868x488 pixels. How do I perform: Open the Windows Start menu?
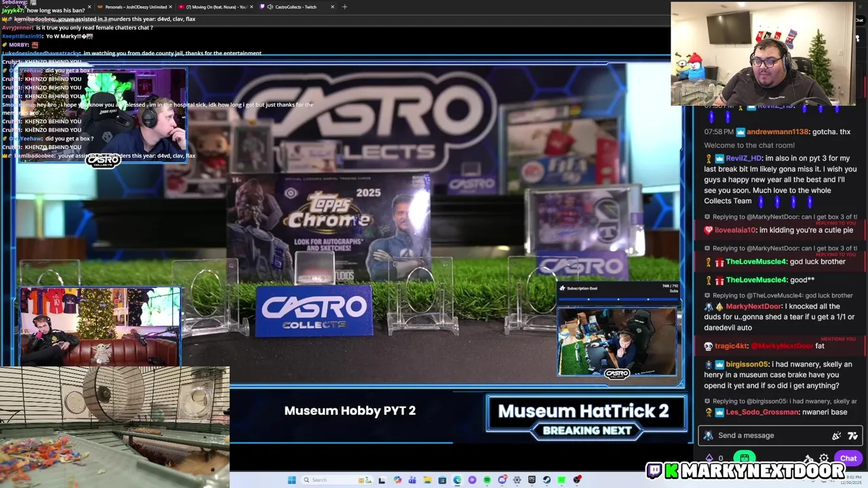coord(292,480)
